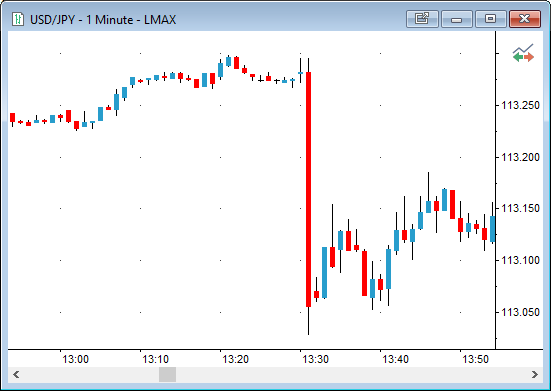Maximize the USD/JPY chart window
The height and width of the screenshot is (391, 551).
click(x=491, y=19)
